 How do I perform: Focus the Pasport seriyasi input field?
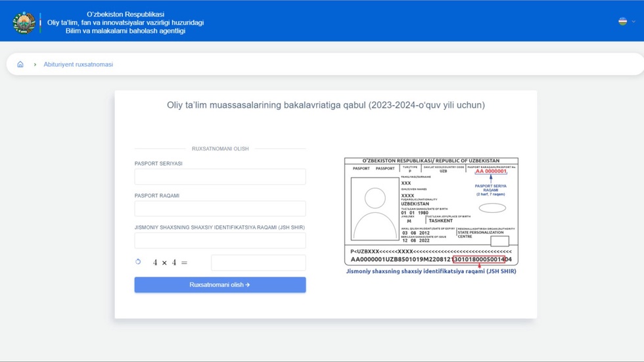[x=219, y=177]
